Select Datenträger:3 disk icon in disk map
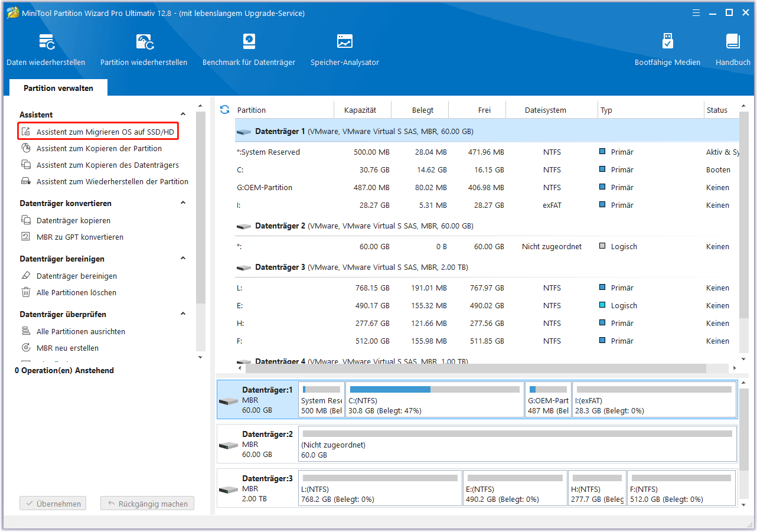 coord(229,489)
